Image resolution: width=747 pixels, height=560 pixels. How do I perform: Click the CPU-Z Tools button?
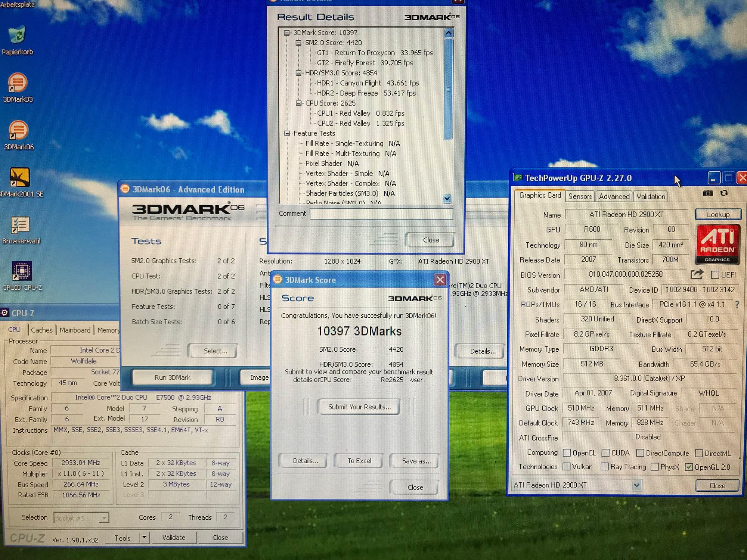(123, 538)
